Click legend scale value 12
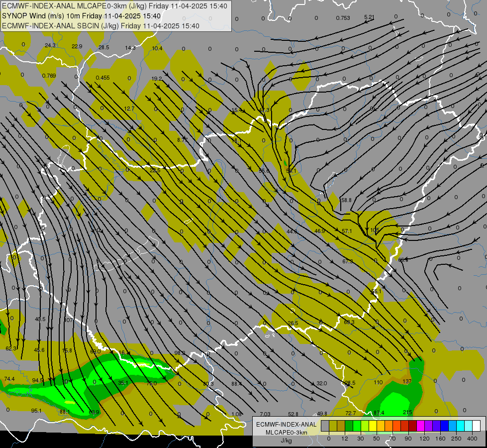The height and width of the screenshot is (448, 487). 345,439
